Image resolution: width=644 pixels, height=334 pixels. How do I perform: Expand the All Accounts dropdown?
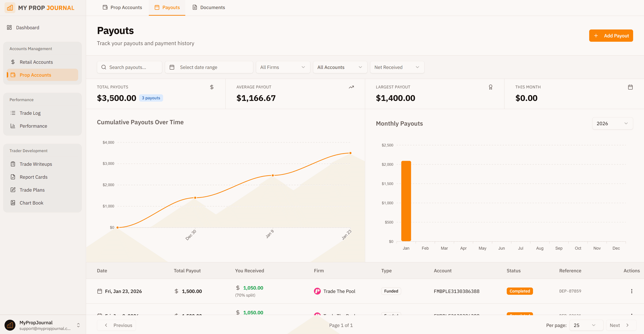[340, 67]
